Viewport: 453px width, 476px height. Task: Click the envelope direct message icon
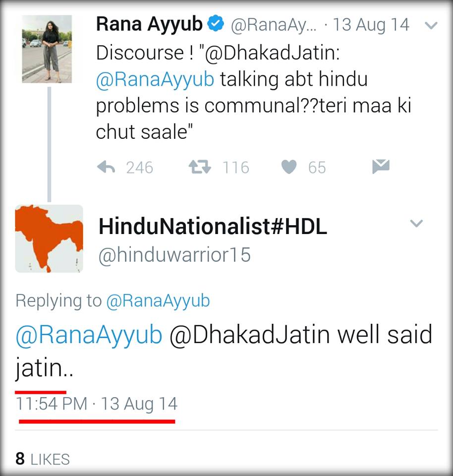(x=381, y=167)
